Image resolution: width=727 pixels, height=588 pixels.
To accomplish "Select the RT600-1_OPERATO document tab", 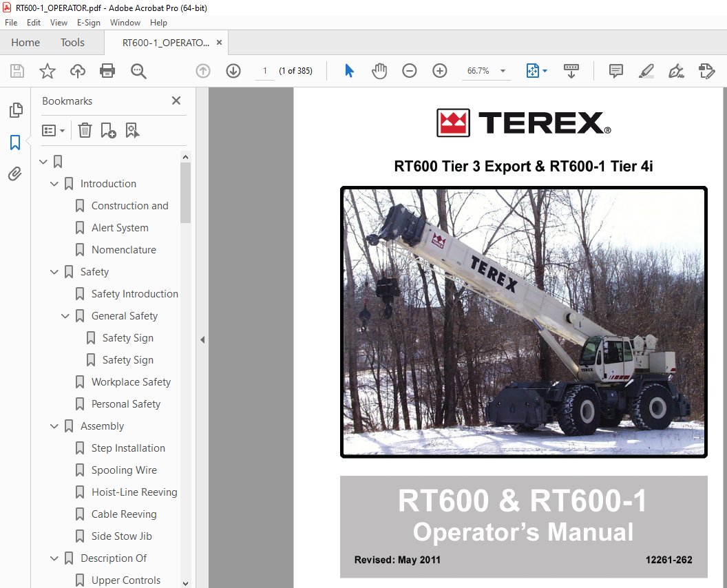I will click(x=165, y=43).
